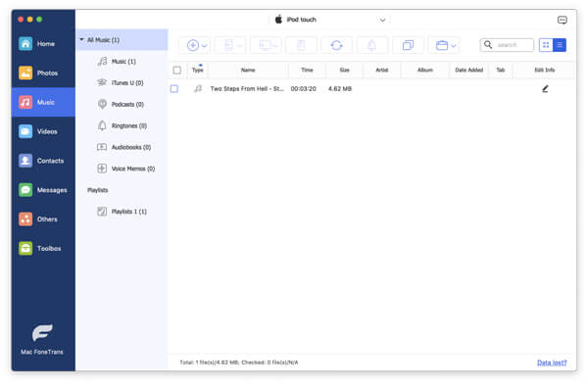
Task: Check the select-all header checkbox
Action: (177, 71)
